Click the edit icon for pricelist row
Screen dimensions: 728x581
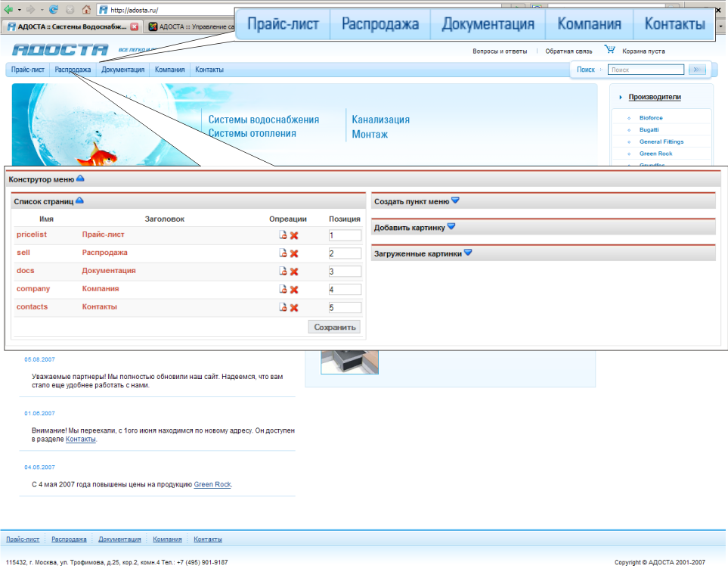283,235
